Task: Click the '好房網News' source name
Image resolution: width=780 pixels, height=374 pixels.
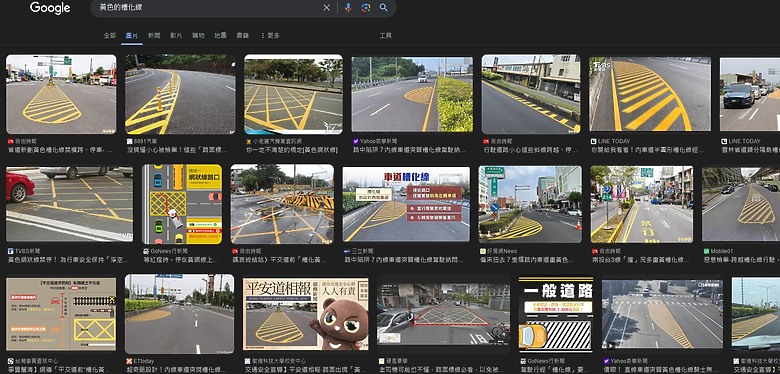Action: point(502,251)
